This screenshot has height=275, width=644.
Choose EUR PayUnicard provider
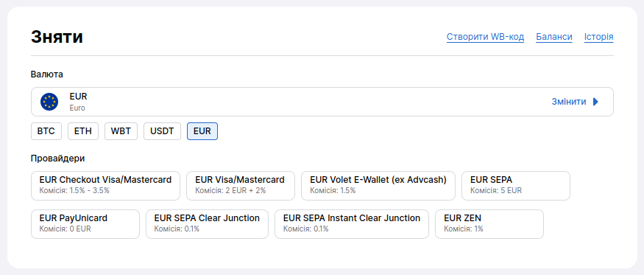[85, 224]
